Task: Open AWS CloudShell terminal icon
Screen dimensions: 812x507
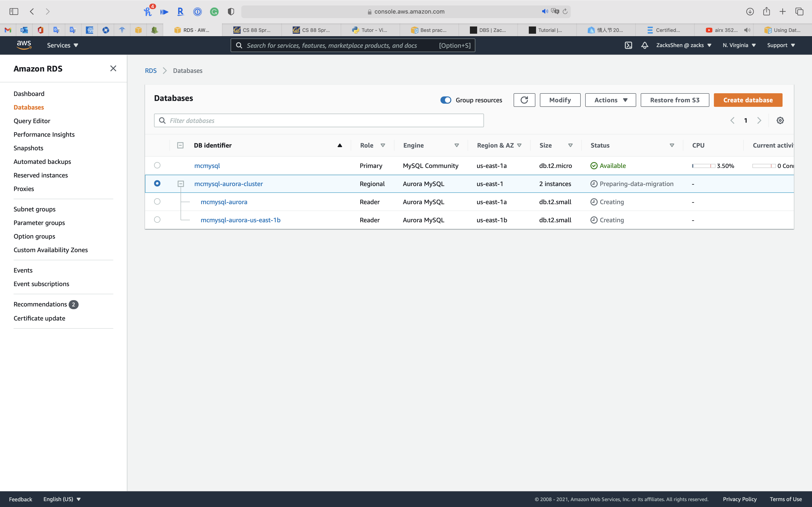Action: (628, 45)
